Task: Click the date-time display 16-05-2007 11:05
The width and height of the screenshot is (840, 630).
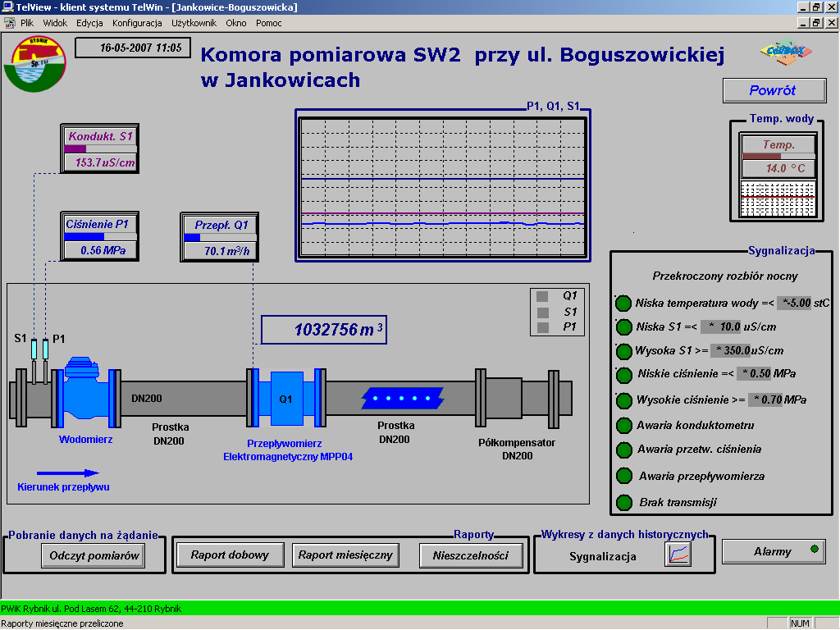Action: click(x=133, y=48)
